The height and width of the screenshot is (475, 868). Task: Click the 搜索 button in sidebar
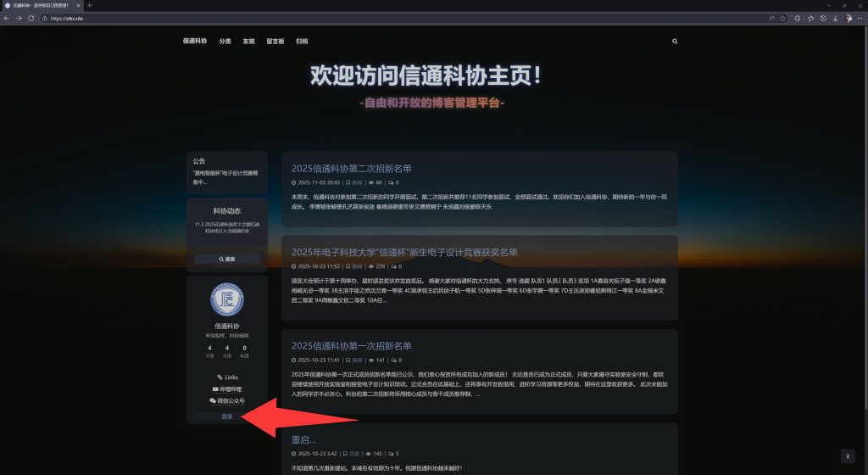[x=226, y=259]
